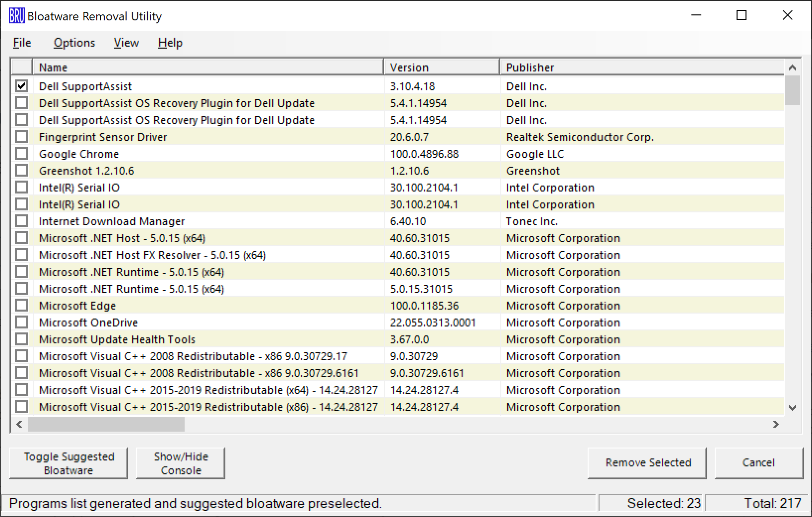812x517 pixels.
Task: Click Tonec Inc. publisher cell
Action: [x=532, y=221]
